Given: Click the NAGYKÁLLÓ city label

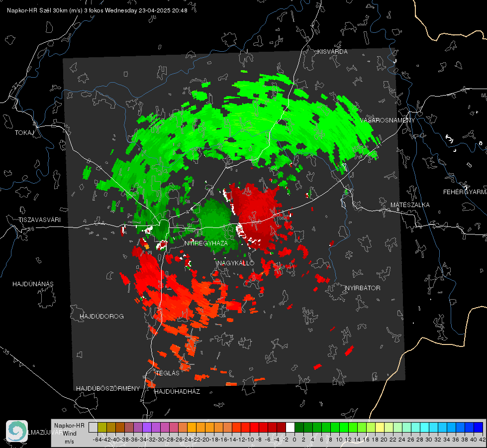Looking at the screenshot, I should tap(236, 263).
